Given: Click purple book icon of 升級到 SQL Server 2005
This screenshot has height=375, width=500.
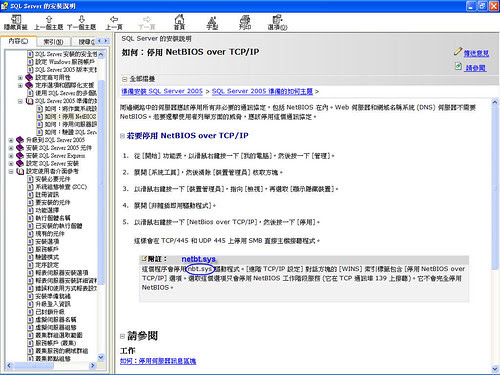Looking at the screenshot, I should [20, 140].
